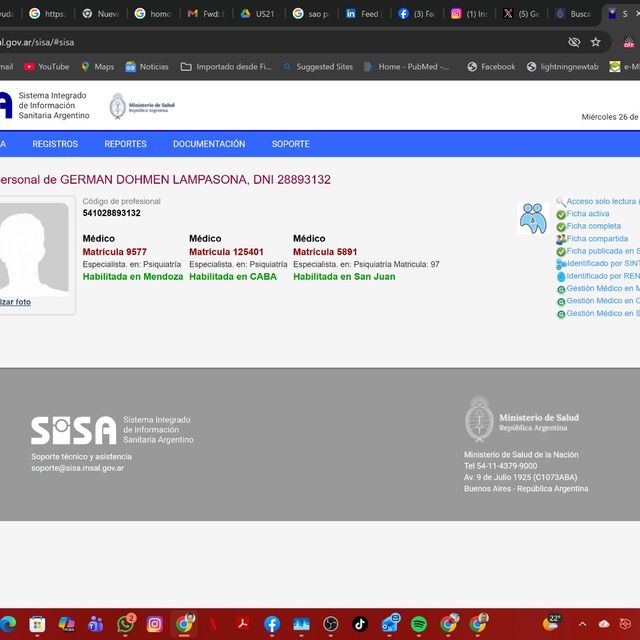Click soporte@sisa.msal.gov.ar email text
640x640 pixels.
[x=78, y=468]
